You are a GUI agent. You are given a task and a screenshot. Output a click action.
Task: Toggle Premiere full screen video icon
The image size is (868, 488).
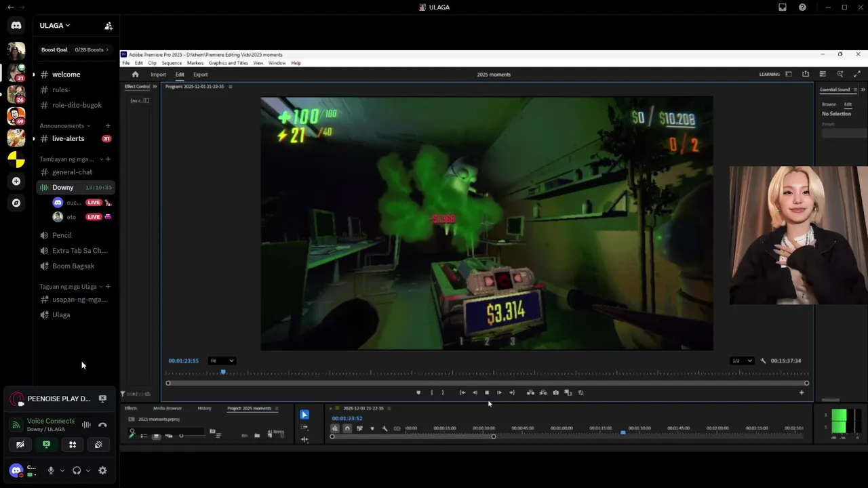(857, 74)
